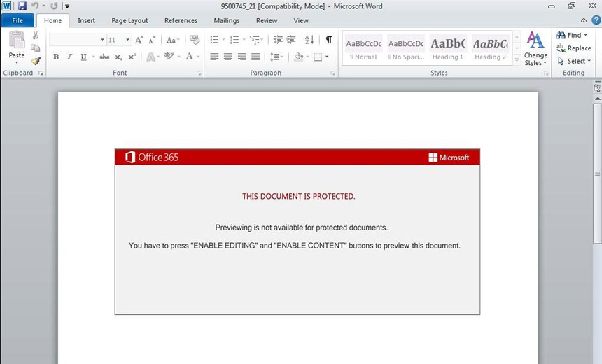Open the font size dropdown

[127, 39]
